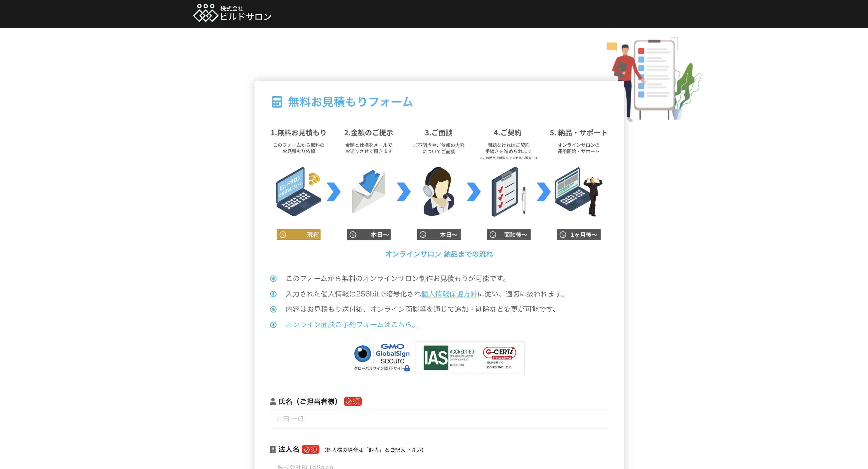This screenshot has width=868, height=469.
Task: Click the 必須 badge next to 氏名
Action: click(x=352, y=401)
